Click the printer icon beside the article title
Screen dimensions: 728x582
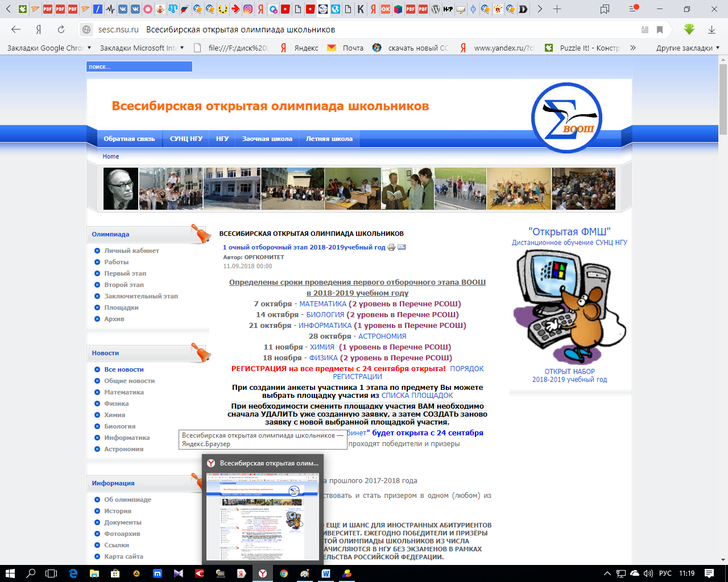391,247
